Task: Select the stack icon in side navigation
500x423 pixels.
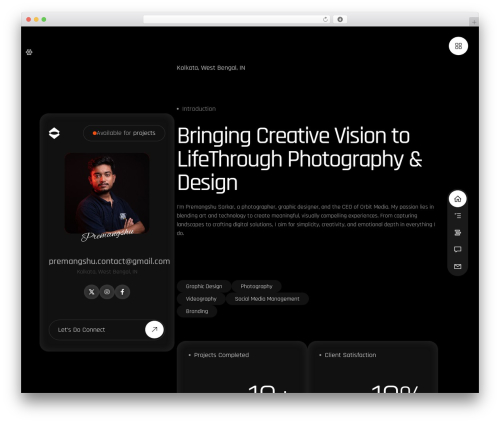Action: [457, 233]
